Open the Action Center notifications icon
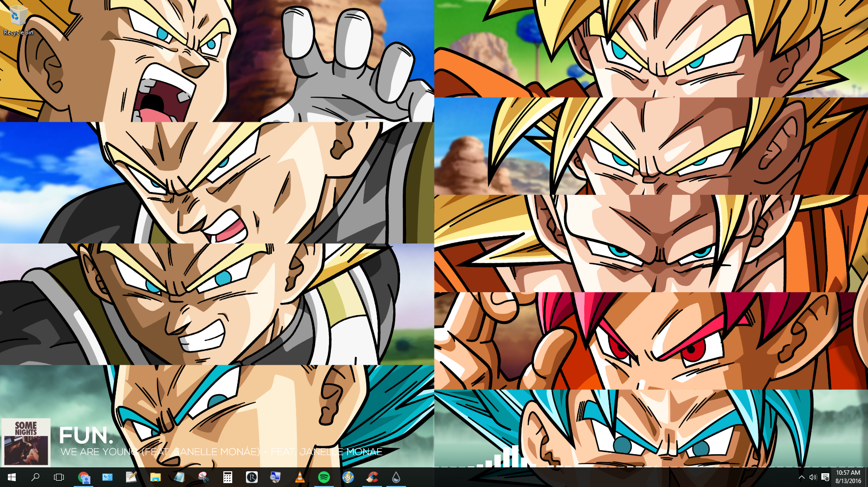Screen dimensions: 868x487 click(x=825, y=477)
